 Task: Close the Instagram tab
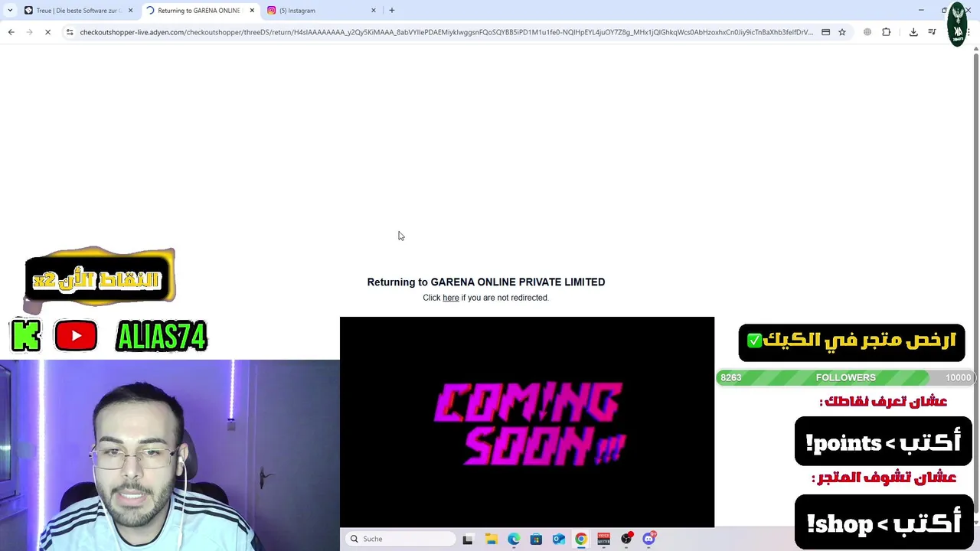click(374, 11)
